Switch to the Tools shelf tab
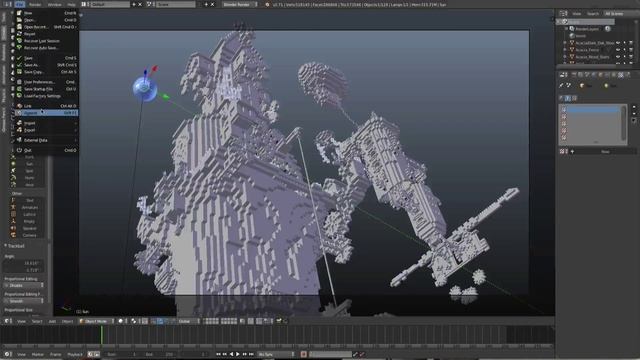Screen dimensions: 640x360 pyautogui.click(x=4, y=17)
